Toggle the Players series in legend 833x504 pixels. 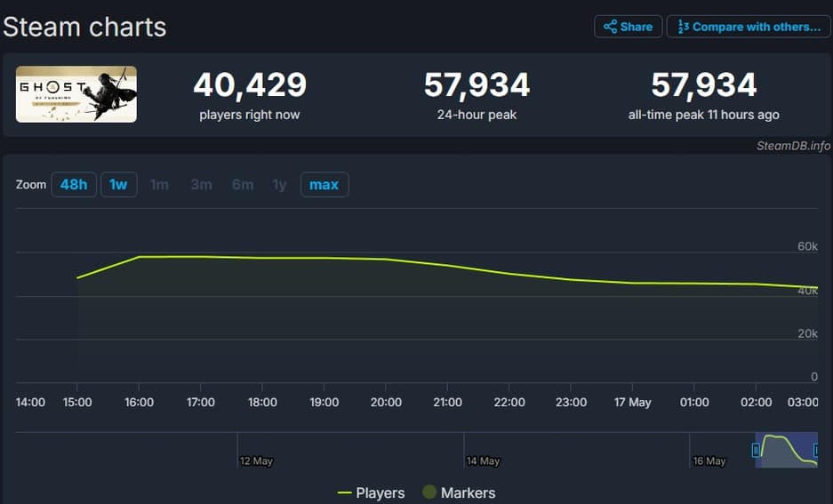pyautogui.click(x=372, y=492)
